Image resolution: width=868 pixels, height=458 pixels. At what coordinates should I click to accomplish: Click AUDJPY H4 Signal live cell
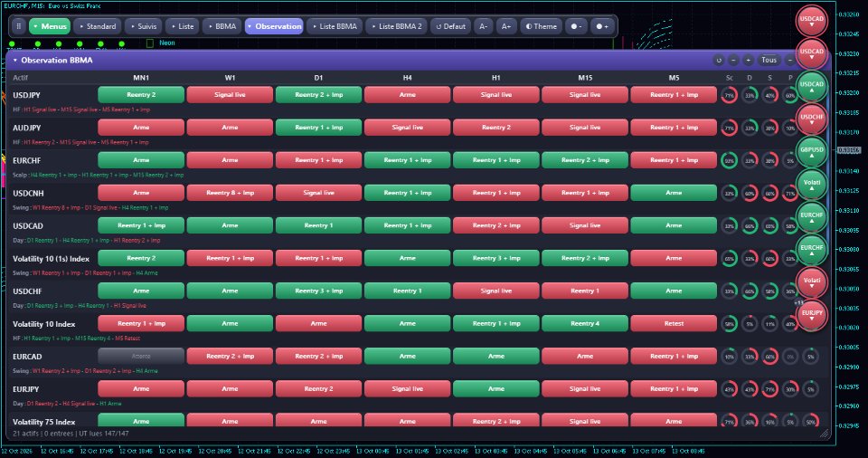(x=408, y=128)
